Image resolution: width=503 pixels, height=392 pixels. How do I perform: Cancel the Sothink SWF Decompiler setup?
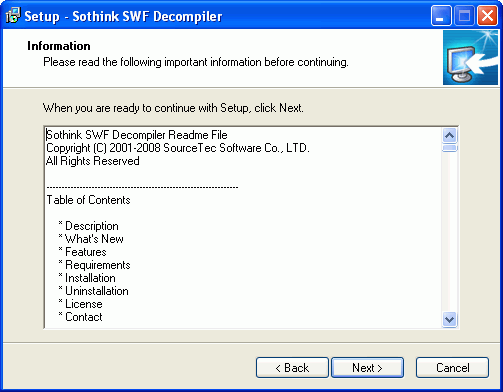[452, 368]
